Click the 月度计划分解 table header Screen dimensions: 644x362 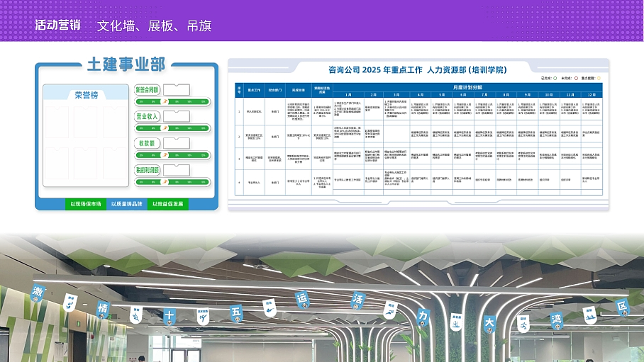coord(467,87)
